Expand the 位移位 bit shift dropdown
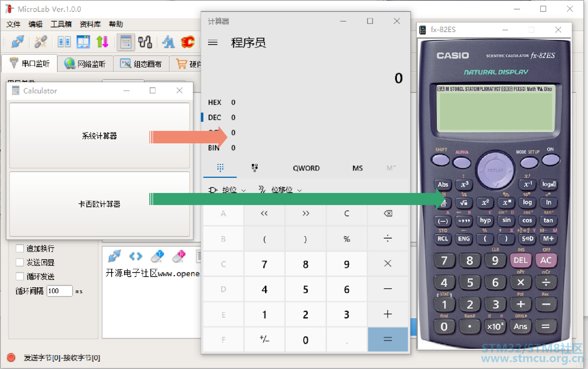 (x=280, y=190)
